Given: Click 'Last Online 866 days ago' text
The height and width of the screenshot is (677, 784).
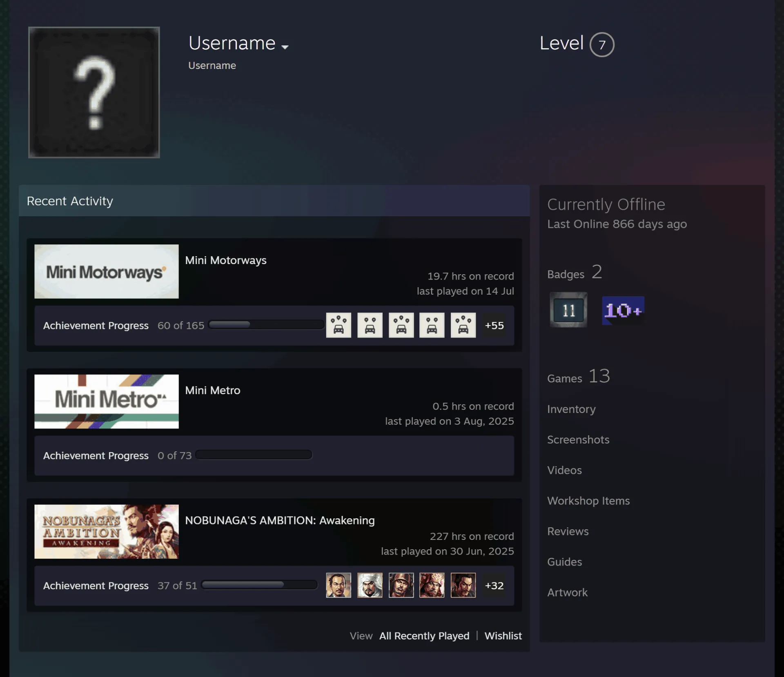Looking at the screenshot, I should [617, 224].
